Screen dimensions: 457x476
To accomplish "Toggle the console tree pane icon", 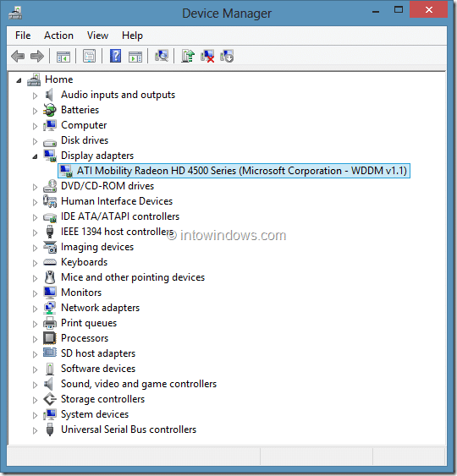I will pos(63,57).
